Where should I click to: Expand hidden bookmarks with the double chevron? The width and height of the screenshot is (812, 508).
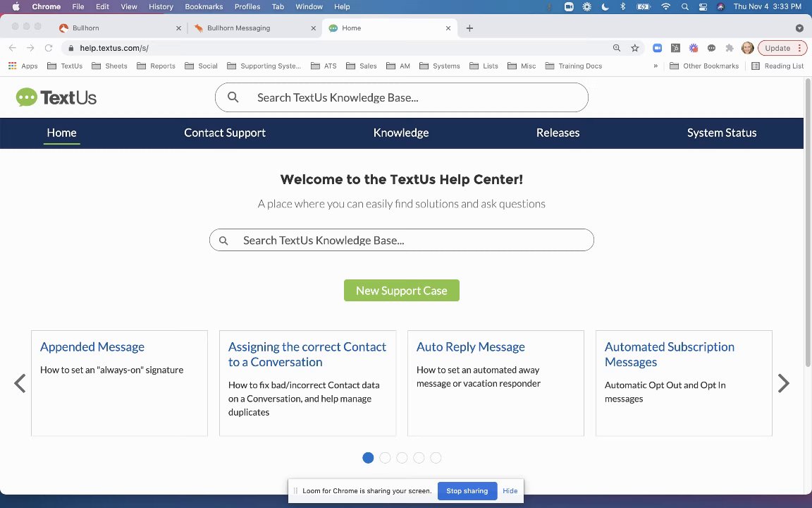[656, 66]
